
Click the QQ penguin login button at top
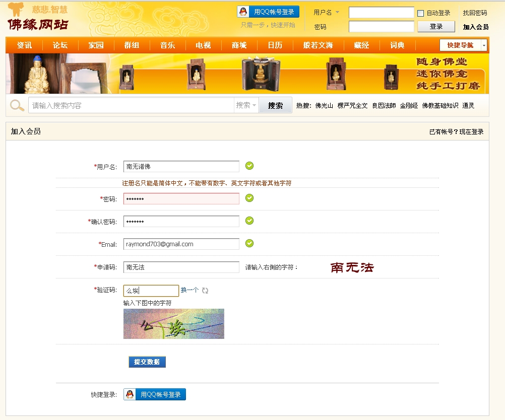(x=268, y=12)
